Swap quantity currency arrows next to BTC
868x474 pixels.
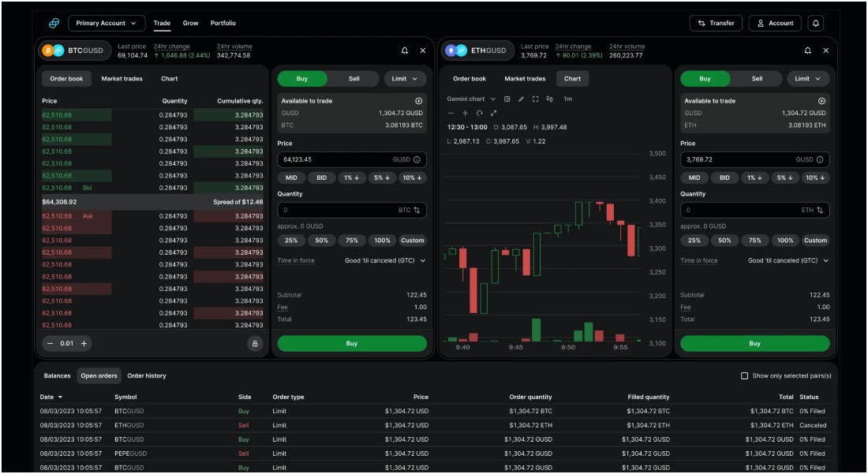[417, 210]
